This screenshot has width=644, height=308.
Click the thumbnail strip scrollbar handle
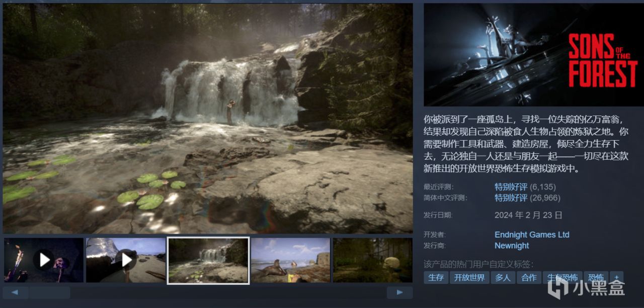[x=49, y=292]
